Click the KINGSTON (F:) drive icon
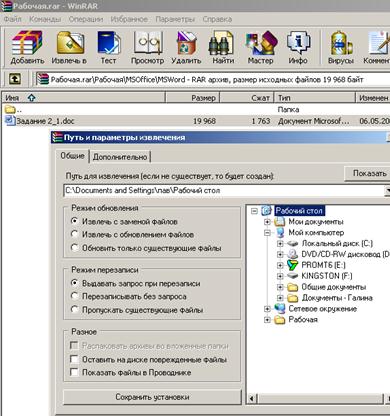The image size is (390, 416). (293, 276)
